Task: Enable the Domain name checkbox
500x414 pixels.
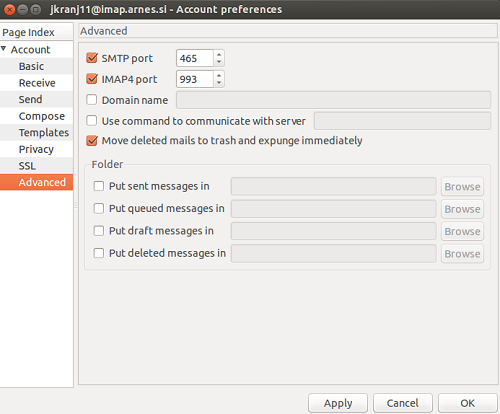Action: 92,100
